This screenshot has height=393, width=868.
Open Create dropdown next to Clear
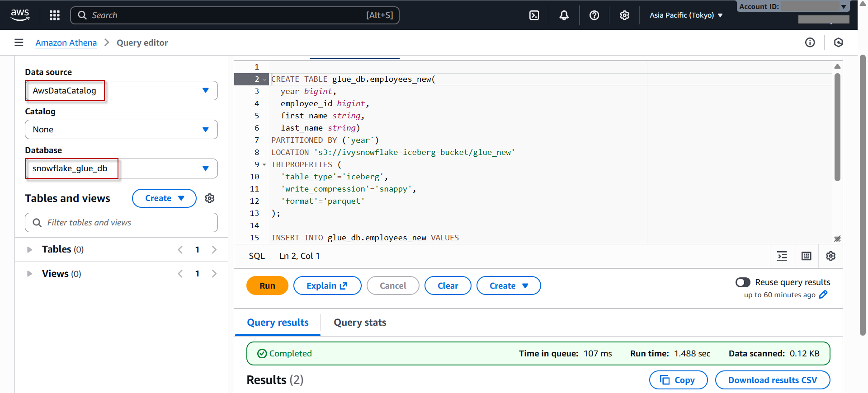point(509,285)
